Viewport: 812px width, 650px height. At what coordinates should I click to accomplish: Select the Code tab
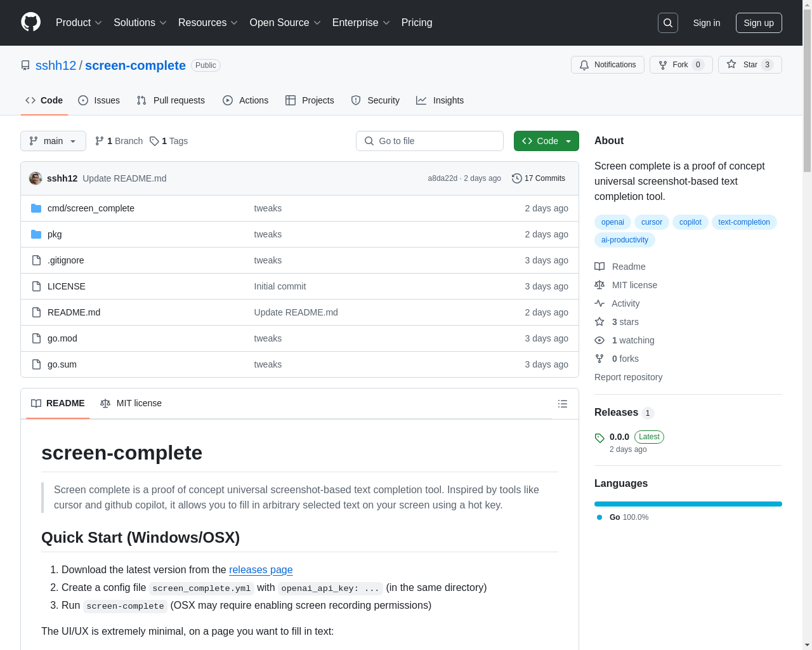[44, 100]
